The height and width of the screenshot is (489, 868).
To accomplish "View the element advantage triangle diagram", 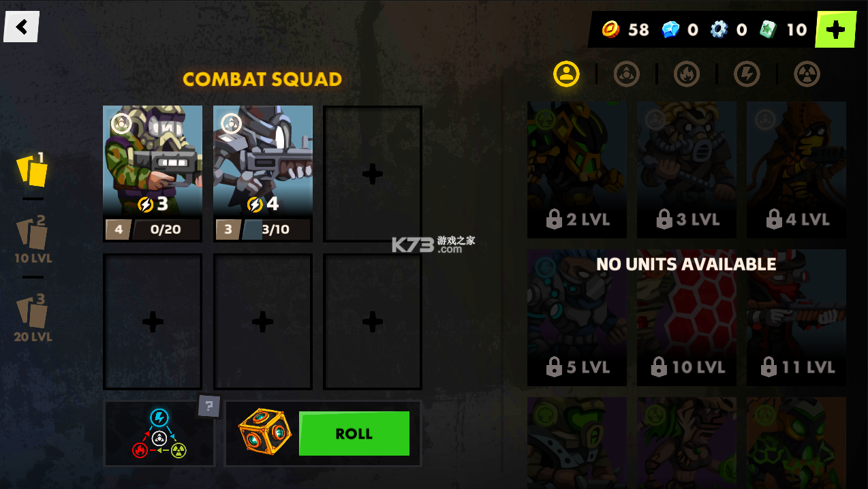I will coord(159,434).
